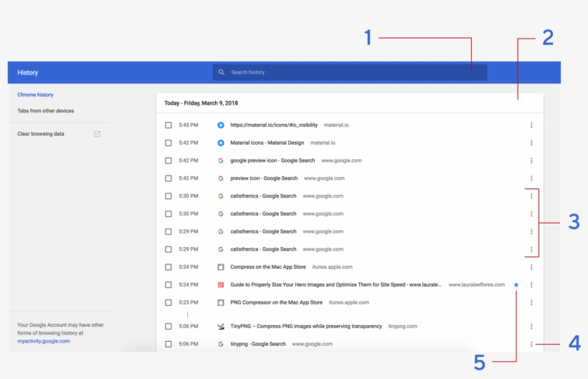The width and height of the screenshot is (588, 379).
Task: Open Clear browsing data
Action: click(x=40, y=134)
